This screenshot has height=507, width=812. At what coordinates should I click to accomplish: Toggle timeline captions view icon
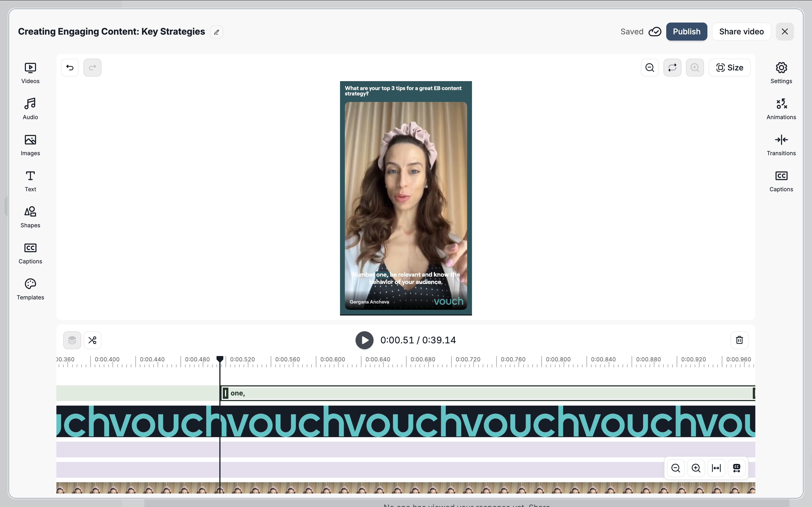coord(736,468)
